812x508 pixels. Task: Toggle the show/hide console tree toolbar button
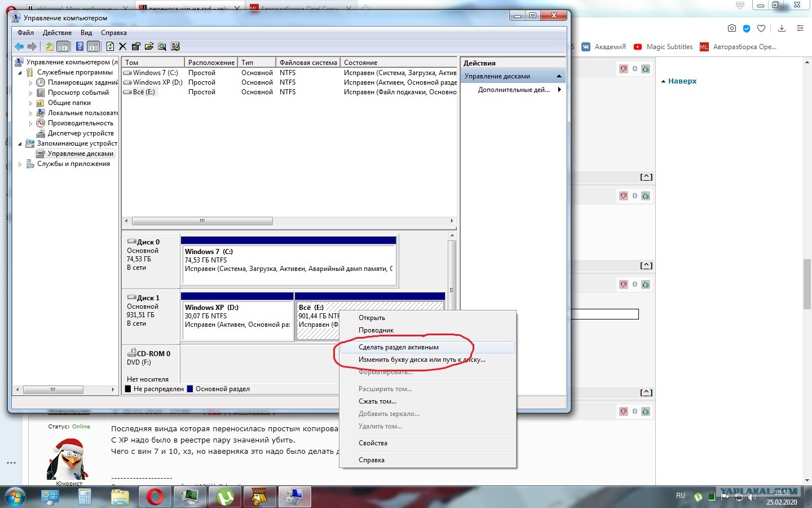coord(63,46)
